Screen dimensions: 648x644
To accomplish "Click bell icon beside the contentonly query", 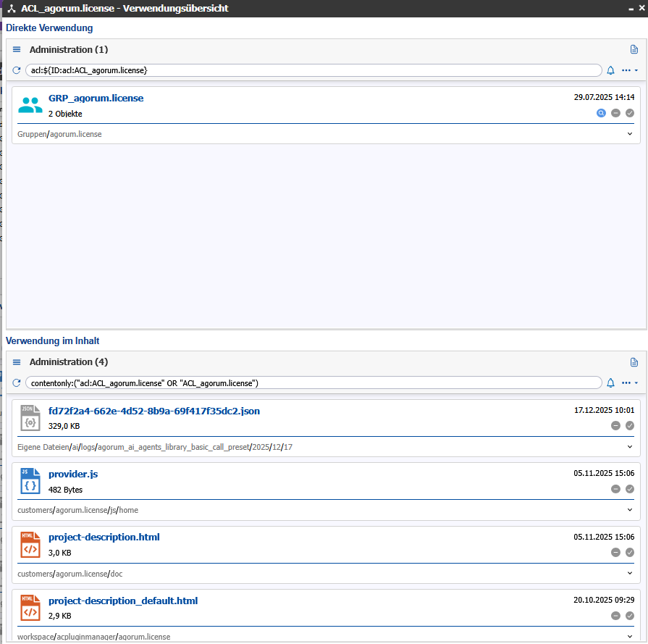I will (610, 382).
